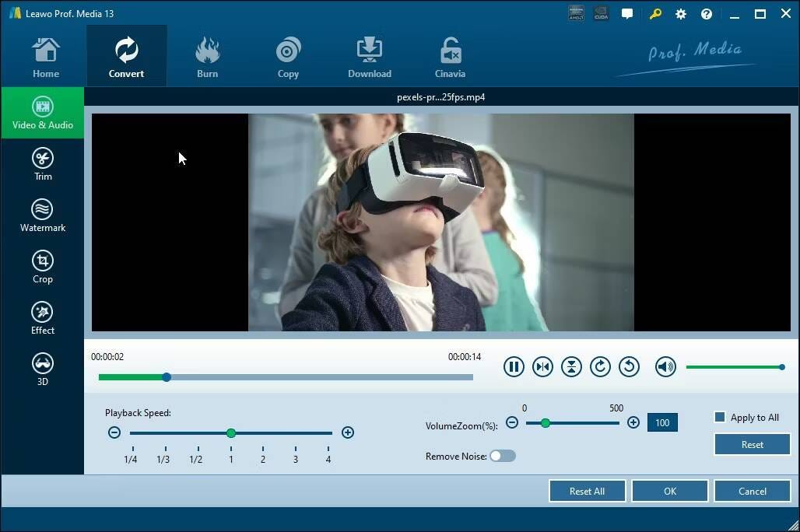Open program settings with the gear icon

pos(680,14)
